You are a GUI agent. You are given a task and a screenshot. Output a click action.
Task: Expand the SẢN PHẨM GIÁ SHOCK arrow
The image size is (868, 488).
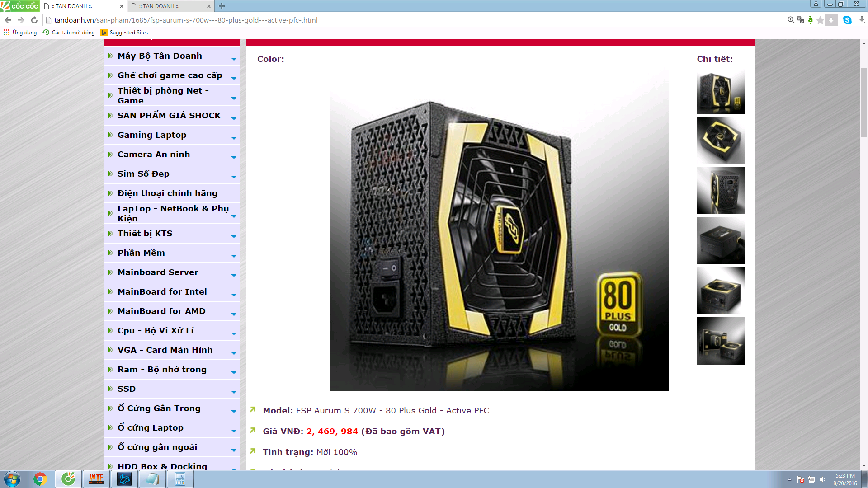pos(234,119)
